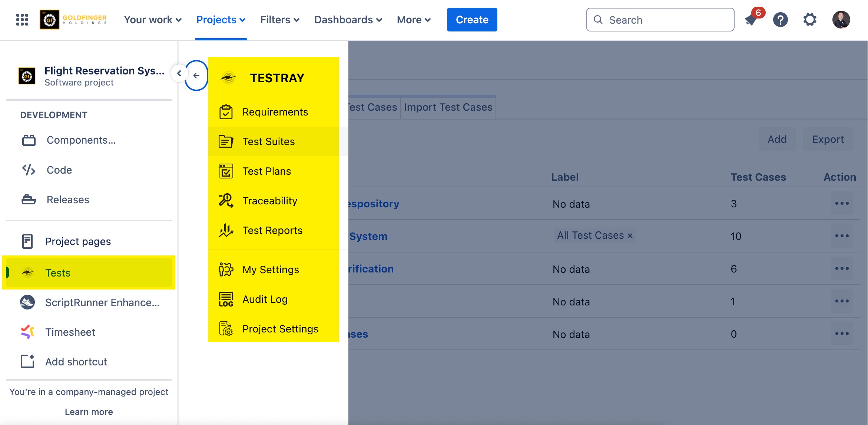The width and height of the screenshot is (868, 425).
Task: Switch to Import Test Cases tab
Action: [448, 107]
